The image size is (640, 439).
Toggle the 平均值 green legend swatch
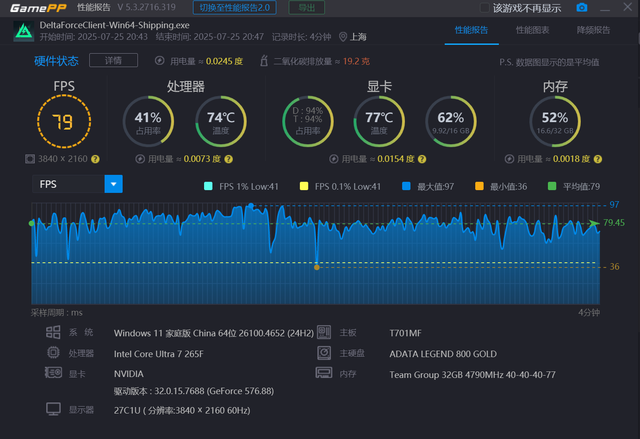click(x=552, y=186)
